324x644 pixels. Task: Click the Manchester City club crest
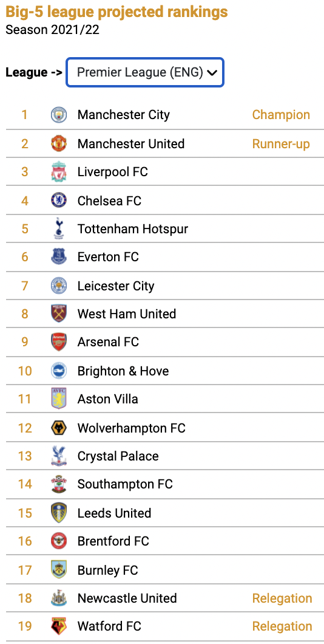coord(59,115)
